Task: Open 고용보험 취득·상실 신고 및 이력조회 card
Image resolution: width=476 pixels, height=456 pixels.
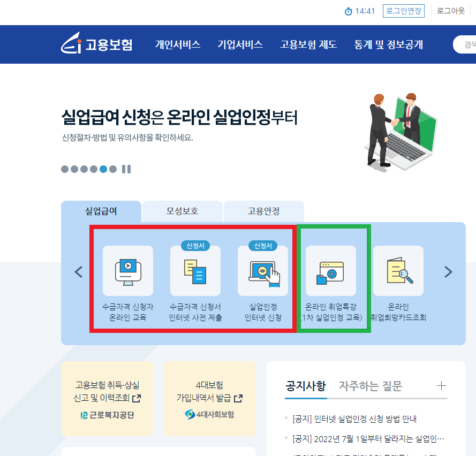Action: [x=107, y=399]
